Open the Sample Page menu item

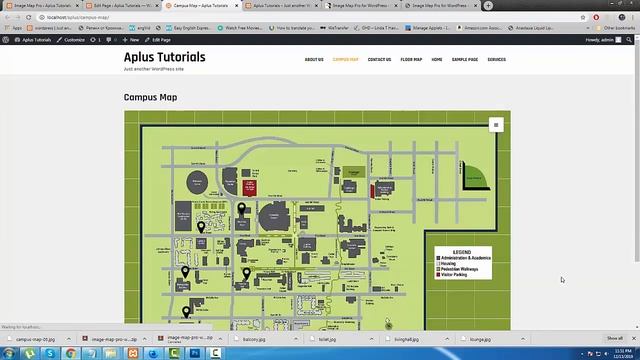(464, 60)
